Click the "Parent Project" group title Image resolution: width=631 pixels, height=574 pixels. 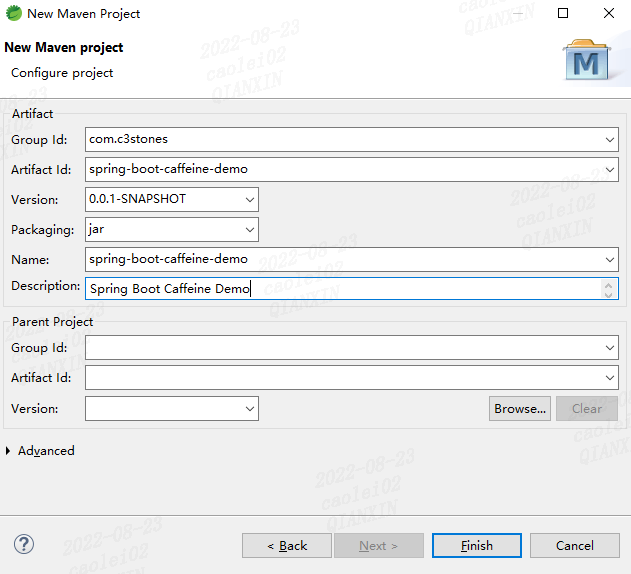[x=52, y=322]
